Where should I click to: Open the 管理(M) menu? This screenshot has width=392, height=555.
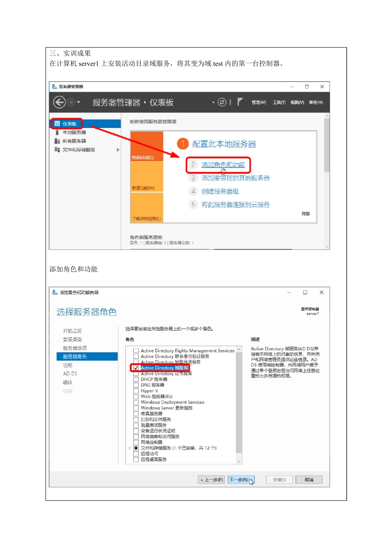pos(259,102)
